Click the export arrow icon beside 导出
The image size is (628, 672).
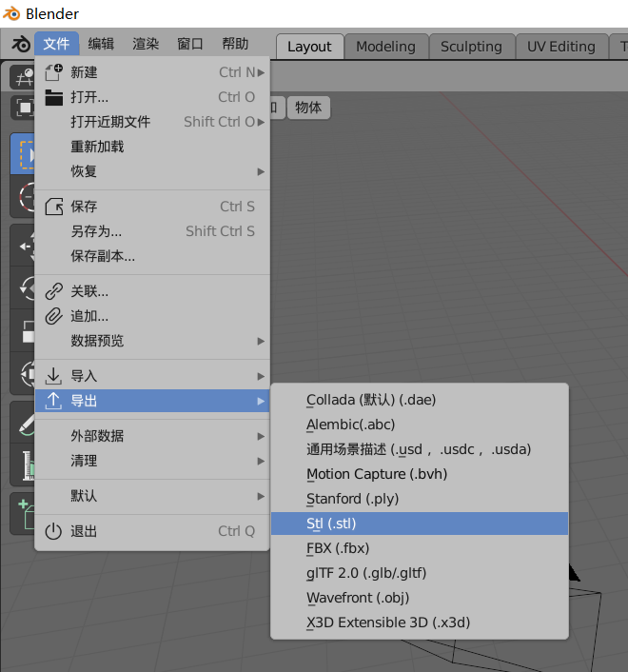click(x=53, y=401)
